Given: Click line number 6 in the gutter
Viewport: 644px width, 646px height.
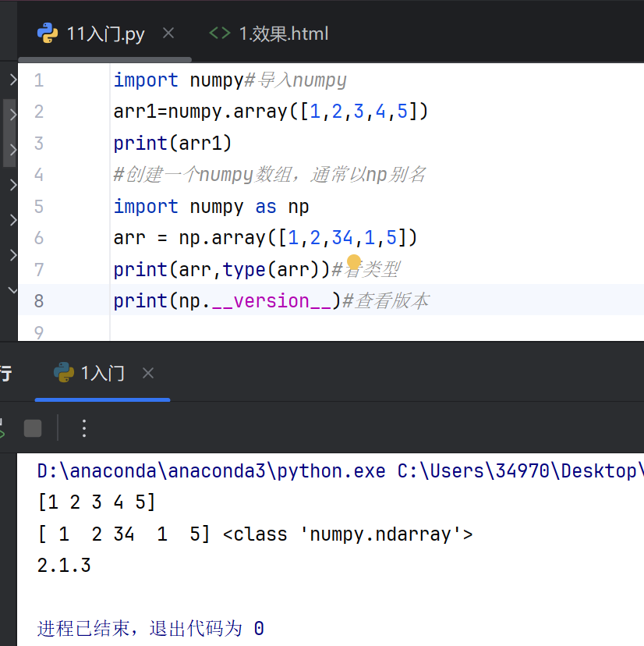Looking at the screenshot, I should tap(39, 238).
